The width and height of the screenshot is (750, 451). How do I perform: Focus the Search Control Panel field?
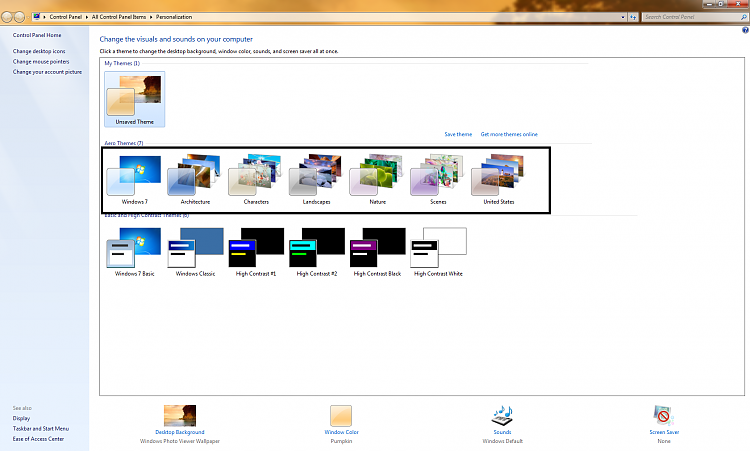click(x=695, y=17)
